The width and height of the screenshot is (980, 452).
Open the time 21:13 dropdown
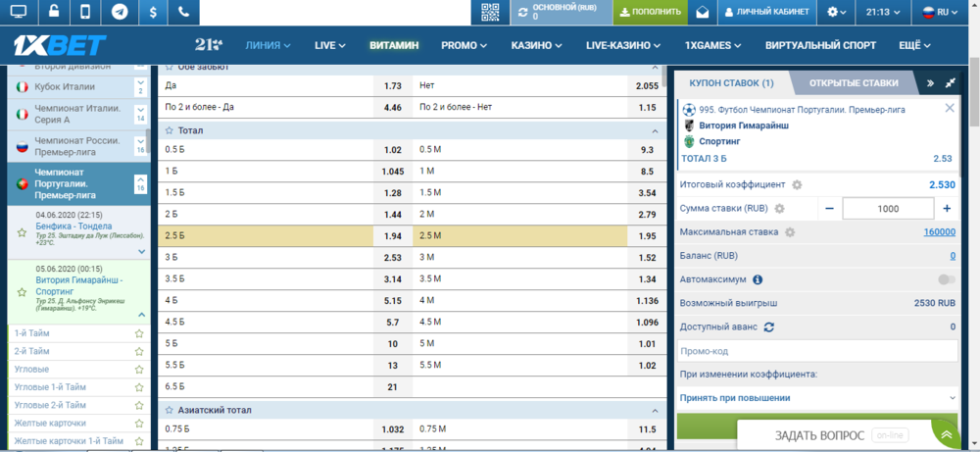pyautogui.click(x=884, y=12)
